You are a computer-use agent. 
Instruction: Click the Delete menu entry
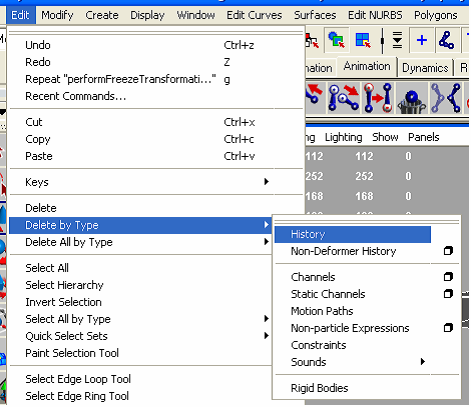tap(140, 208)
